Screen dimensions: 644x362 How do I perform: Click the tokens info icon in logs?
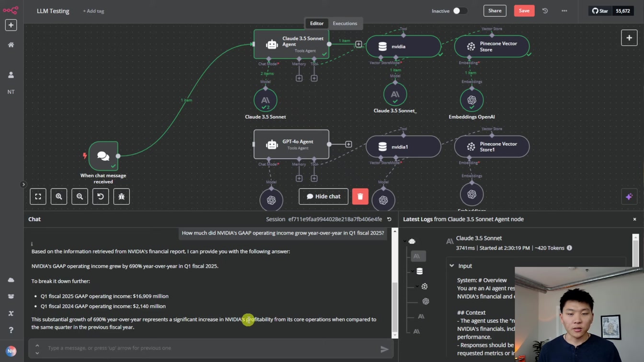(x=569, y=248)
